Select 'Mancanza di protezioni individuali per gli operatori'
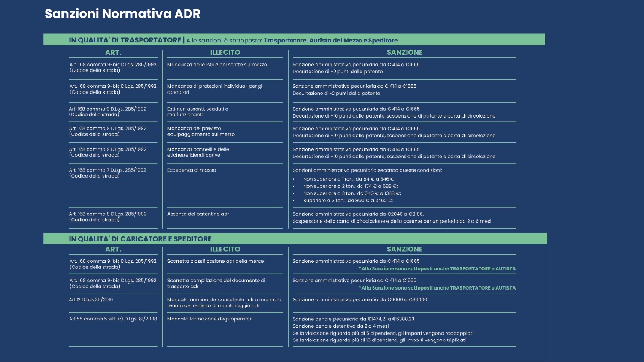 [215, 89]
